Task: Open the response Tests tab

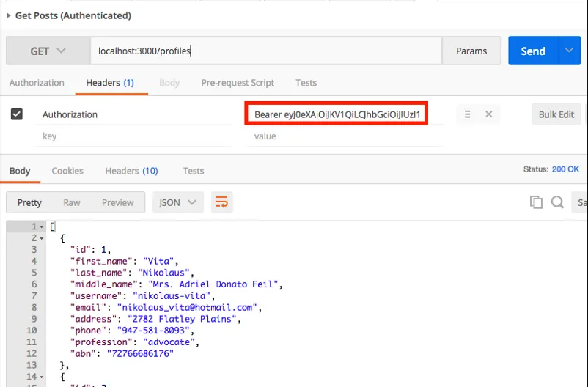Action: [x=194, y=171]
